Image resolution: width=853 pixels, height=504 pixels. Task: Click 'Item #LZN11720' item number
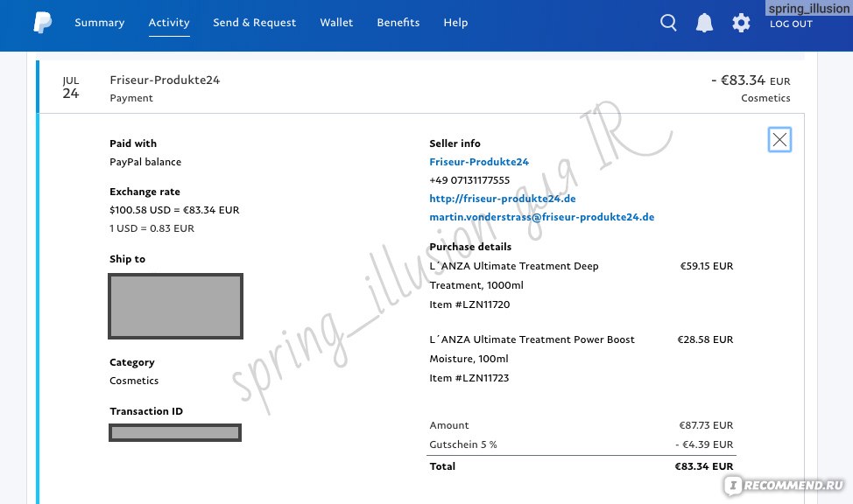tap(469, 305)
